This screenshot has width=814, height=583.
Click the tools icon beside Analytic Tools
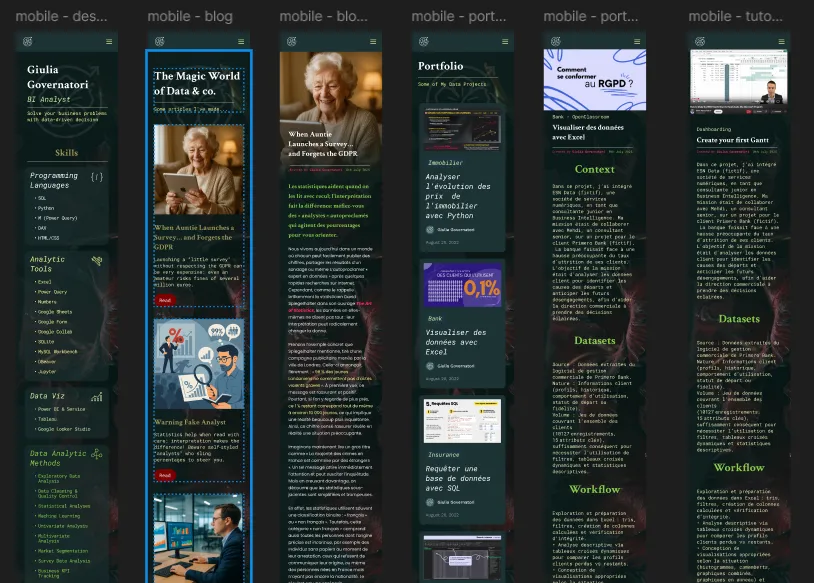pyautogui.click(x=97, y=261)
